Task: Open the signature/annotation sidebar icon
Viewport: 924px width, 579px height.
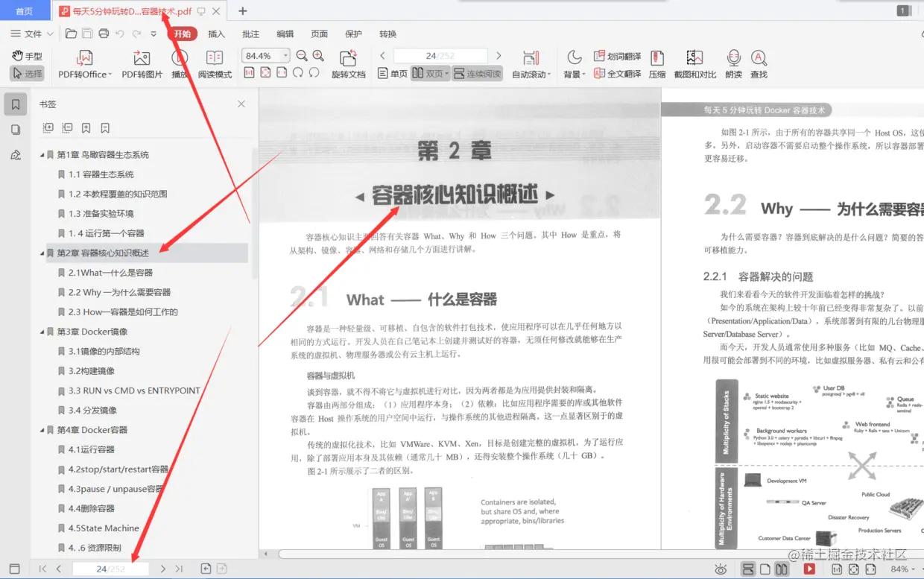Action: click(16, 155)
